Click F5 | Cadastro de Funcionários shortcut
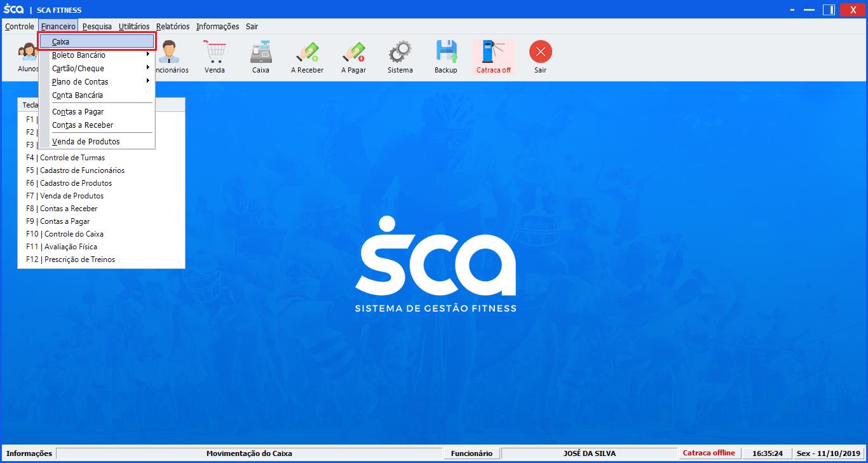This screenshot has width=868, height=463. 76,170
